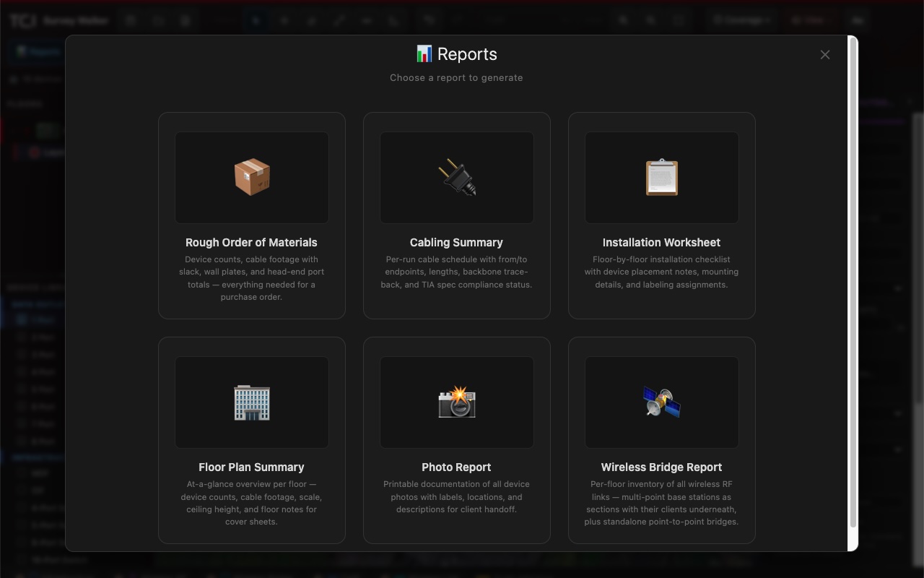Click the Wireless Bridge Report description text
This screenshot has height=578, width=924.
click(662, 503)
